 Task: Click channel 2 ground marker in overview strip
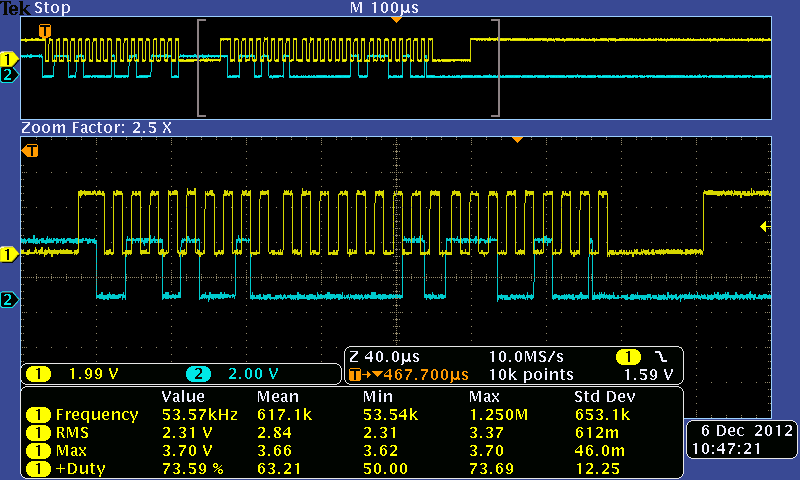(8, 75)
